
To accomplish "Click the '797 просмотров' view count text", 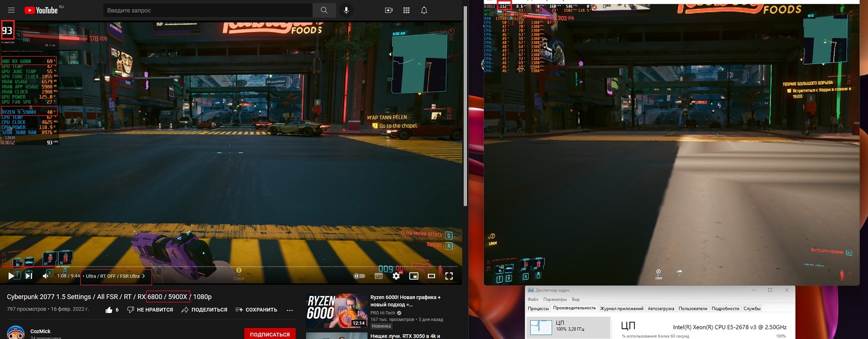I will tap(26, 309).
